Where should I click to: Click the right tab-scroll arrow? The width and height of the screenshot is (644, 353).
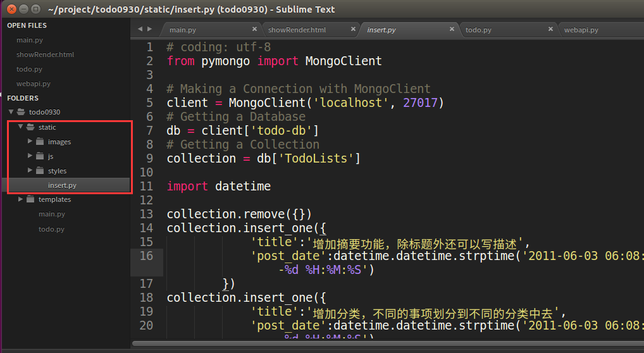click(150, 29)
